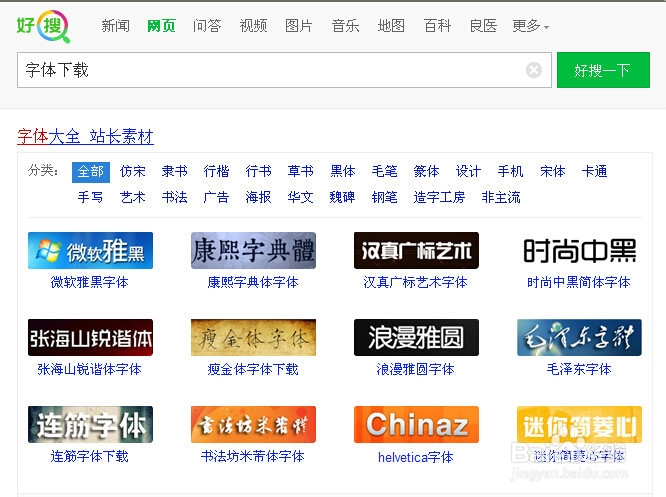Screen dimensions: 666x497
Task: Select the 毛笔 category
Action: pos(384,172)
